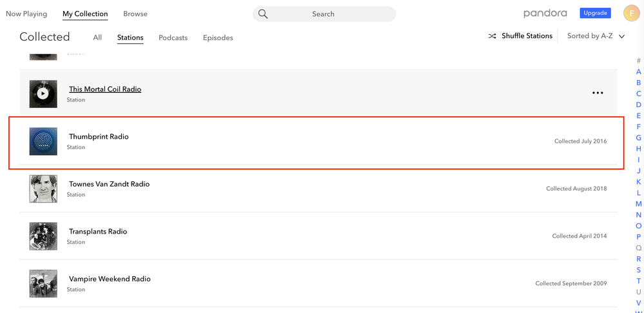Open Townes Van Zandt Radio thumbnail
Viewport: 644px width, 313px height.
(43, 189)
